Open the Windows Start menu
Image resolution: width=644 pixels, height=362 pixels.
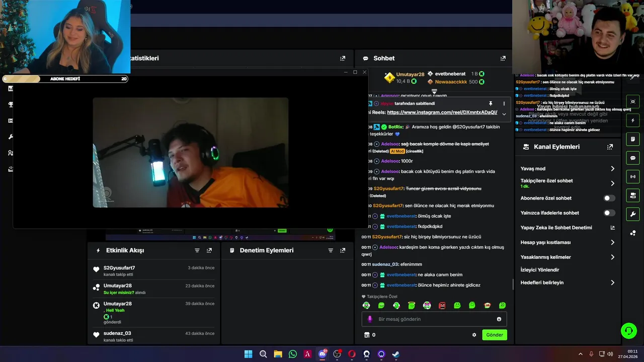(x=248, y=354)
